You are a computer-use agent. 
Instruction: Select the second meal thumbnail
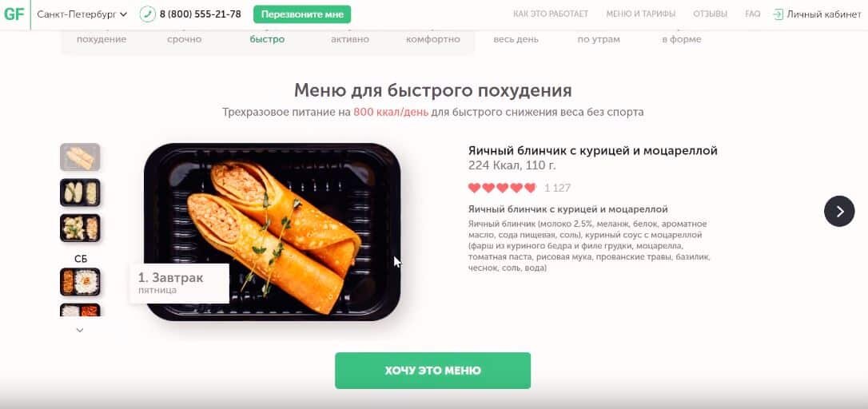pyautogui.click(x=80, y=193)
